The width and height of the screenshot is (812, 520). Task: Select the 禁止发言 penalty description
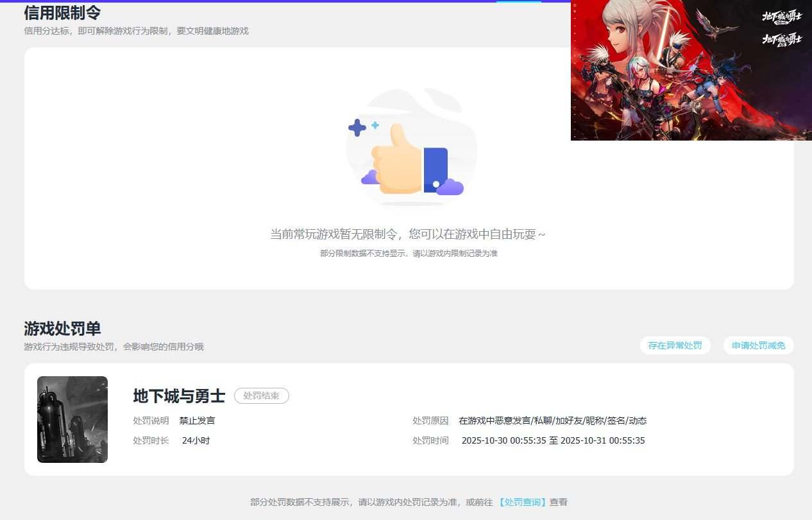tap(197, 420)
